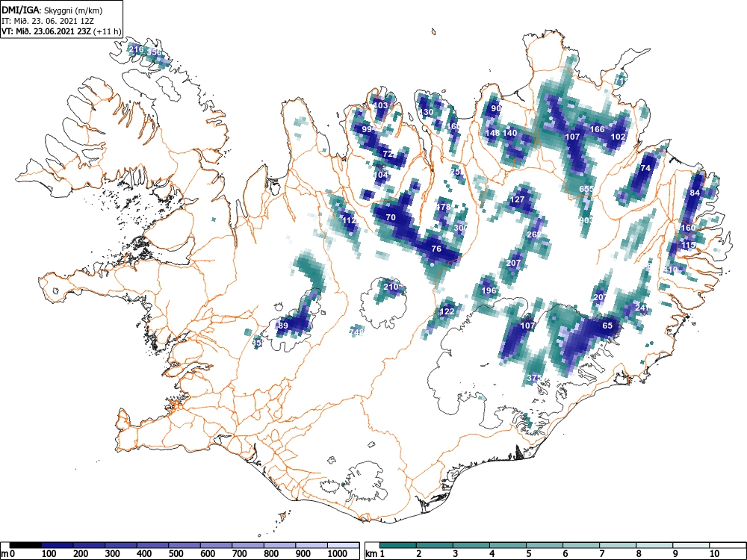The height and width of the screenshot is (560, 747).
Task: Pick the darkest navy swatch after 100 m
Action: click(58, 545)
